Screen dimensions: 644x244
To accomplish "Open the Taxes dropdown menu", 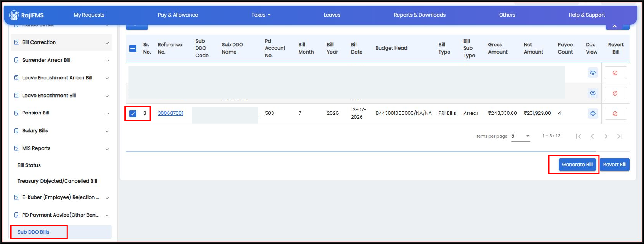I will coord(261,15).
